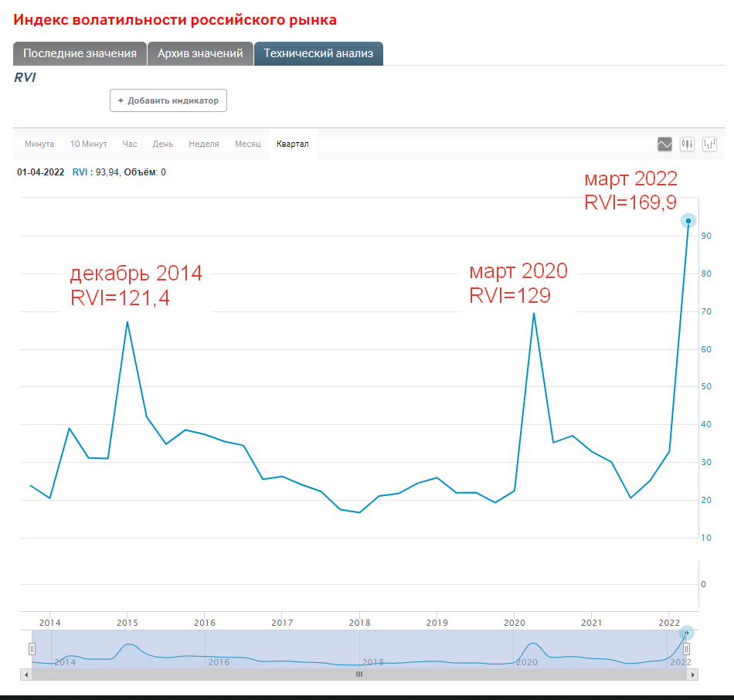Click the scrollbar right arrow
The height and width of the screenshot is (700, 734).
[692, 675]
